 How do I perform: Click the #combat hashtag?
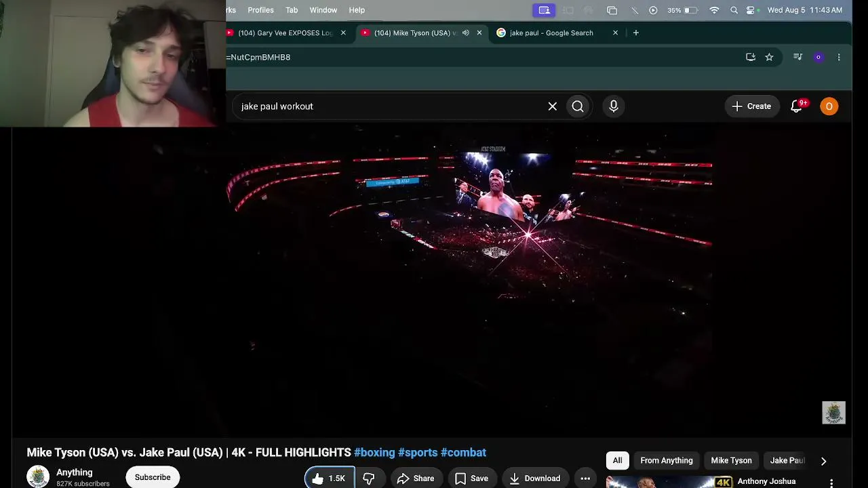[x=463, y=453]
